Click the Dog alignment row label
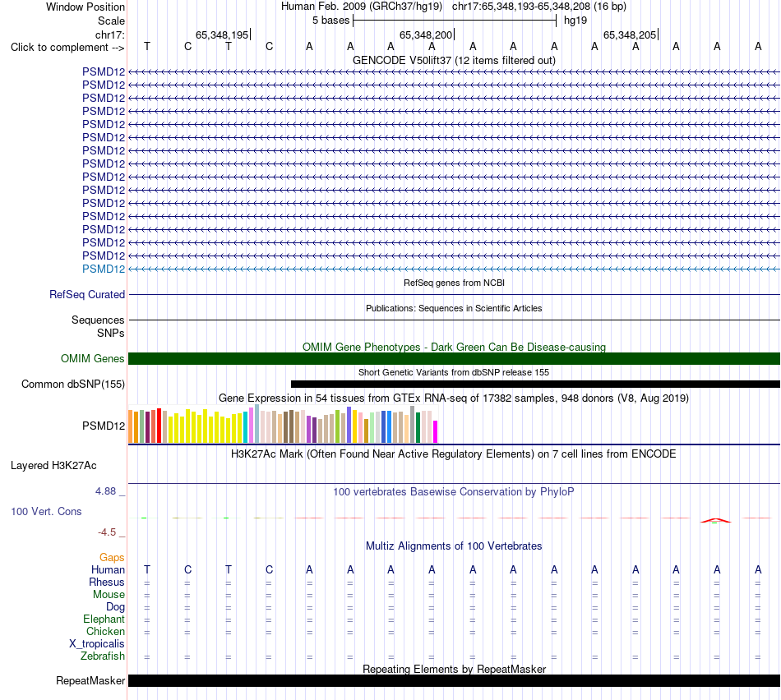 click(x=115, y=607)
